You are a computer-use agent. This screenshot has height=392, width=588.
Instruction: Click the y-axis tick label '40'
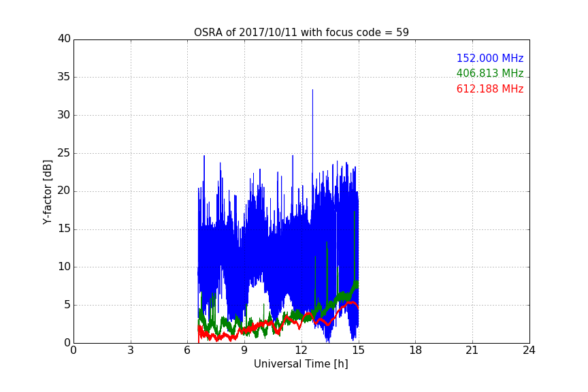[64, 39]
